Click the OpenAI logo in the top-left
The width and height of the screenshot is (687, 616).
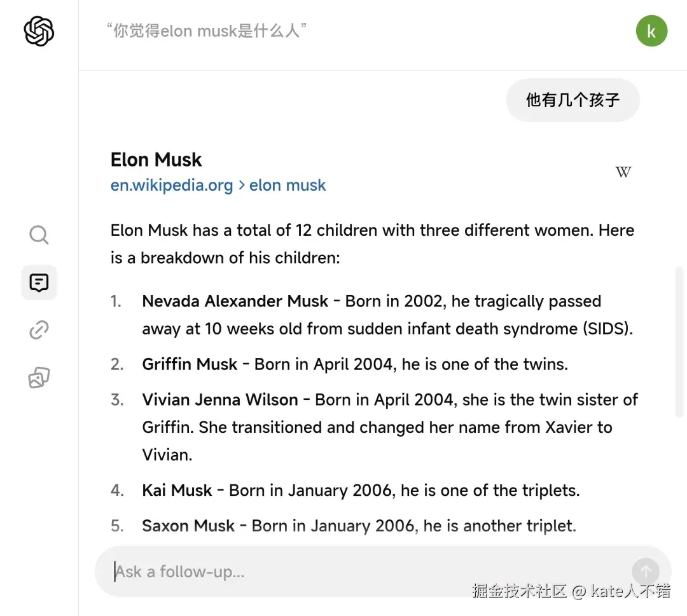[x=38, y=31]
